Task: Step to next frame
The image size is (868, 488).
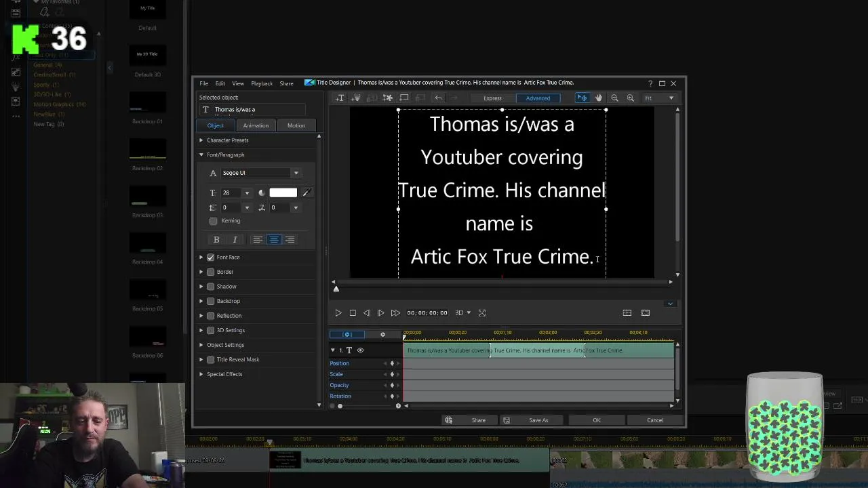Action: (x=380, y=312)
